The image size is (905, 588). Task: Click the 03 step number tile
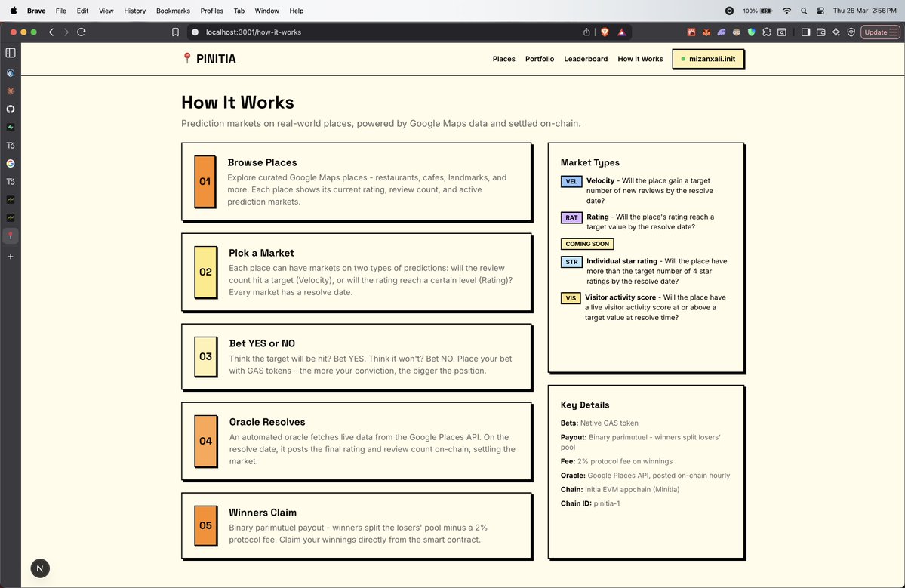click(205, 356)
